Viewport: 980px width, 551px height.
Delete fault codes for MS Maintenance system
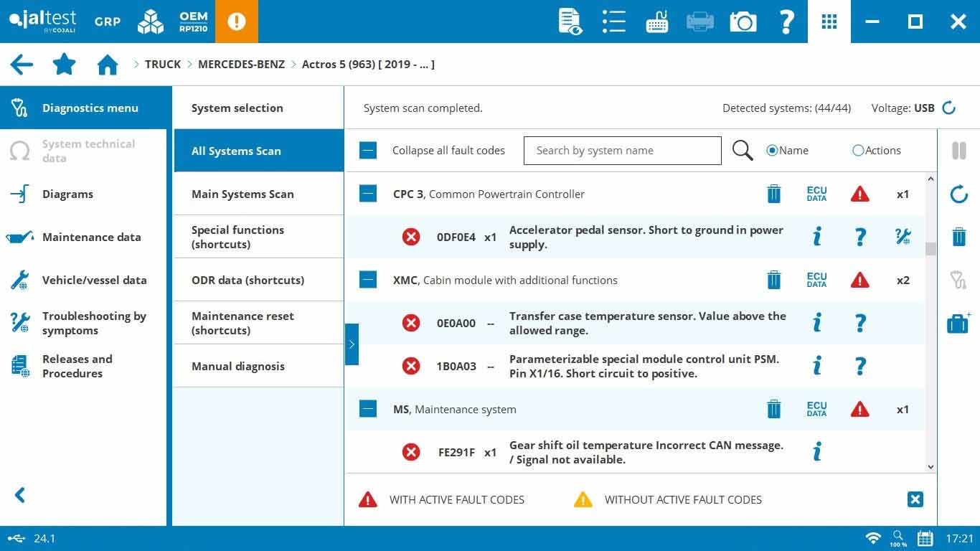pyautogui.click(x=773, y=409)
